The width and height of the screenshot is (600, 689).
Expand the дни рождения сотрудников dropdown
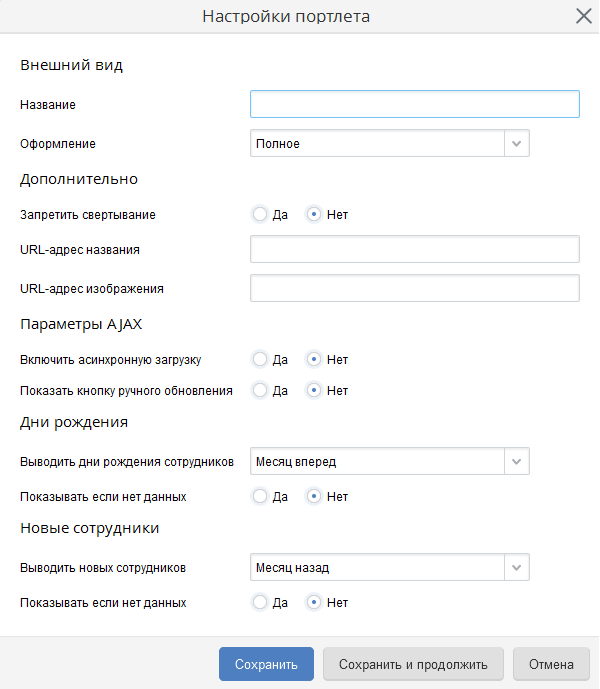[517, 461]
